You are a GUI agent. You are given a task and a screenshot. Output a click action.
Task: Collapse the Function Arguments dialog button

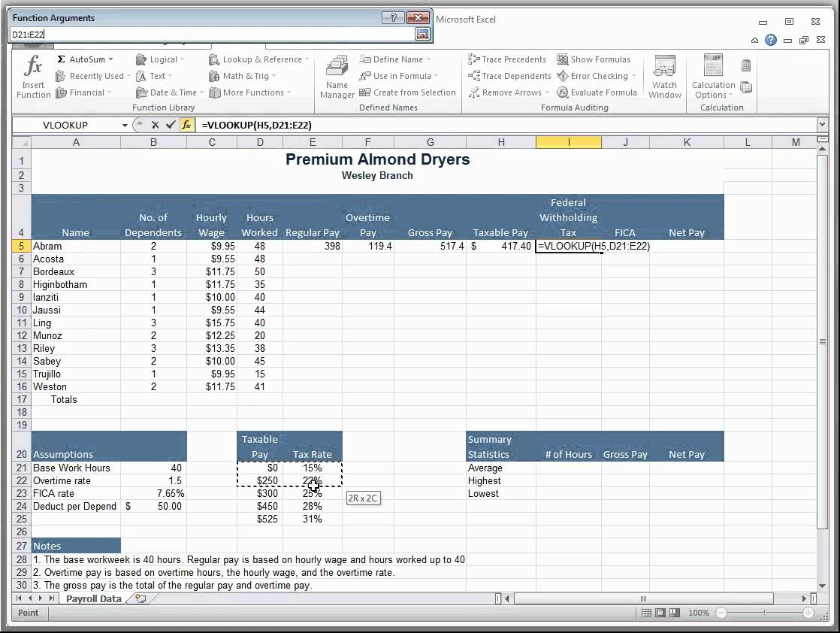422,35
